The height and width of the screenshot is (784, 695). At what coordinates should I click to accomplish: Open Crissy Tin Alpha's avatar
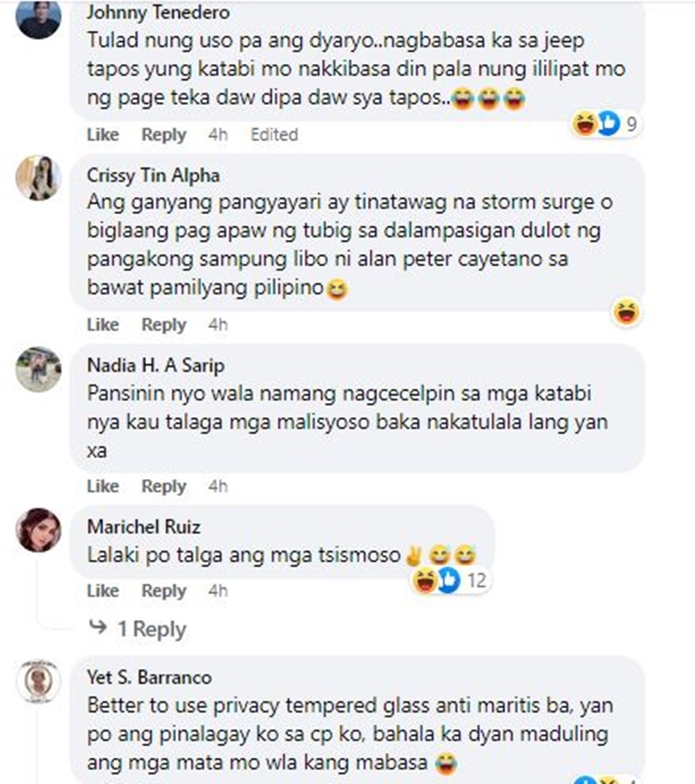tap(39, 178)
